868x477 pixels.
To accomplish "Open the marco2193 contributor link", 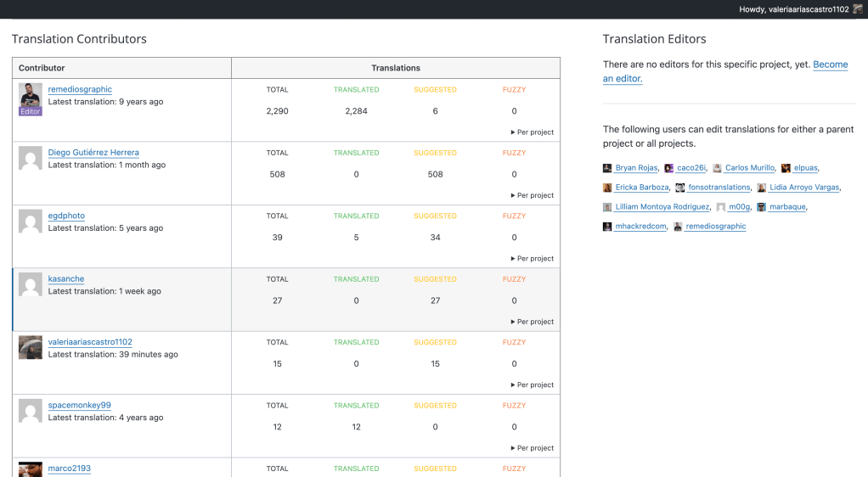I will coord(69,469).
